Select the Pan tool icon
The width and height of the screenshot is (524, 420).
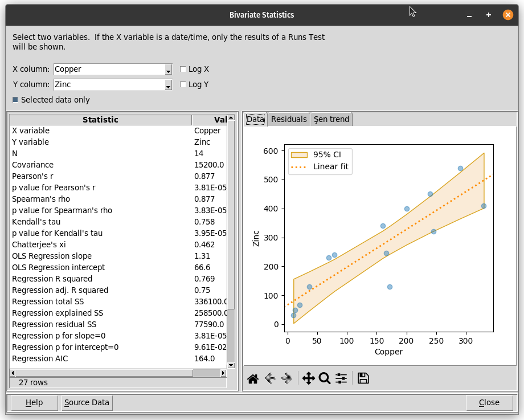(x=308, y=378)
